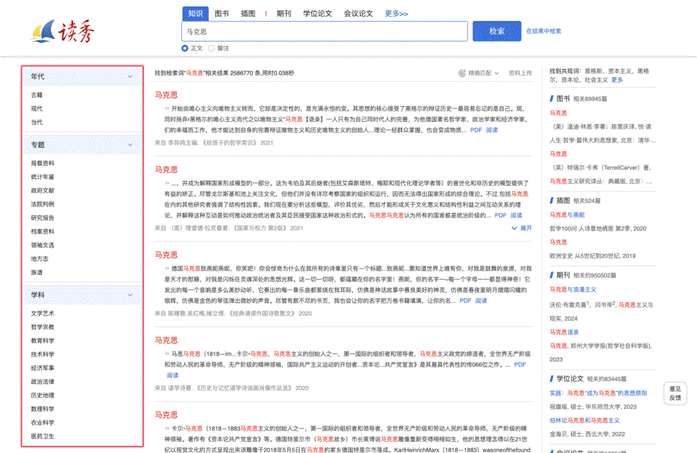Click the 资料上传 link
This screenshot has height=453, width=697.
coord(520,73)
